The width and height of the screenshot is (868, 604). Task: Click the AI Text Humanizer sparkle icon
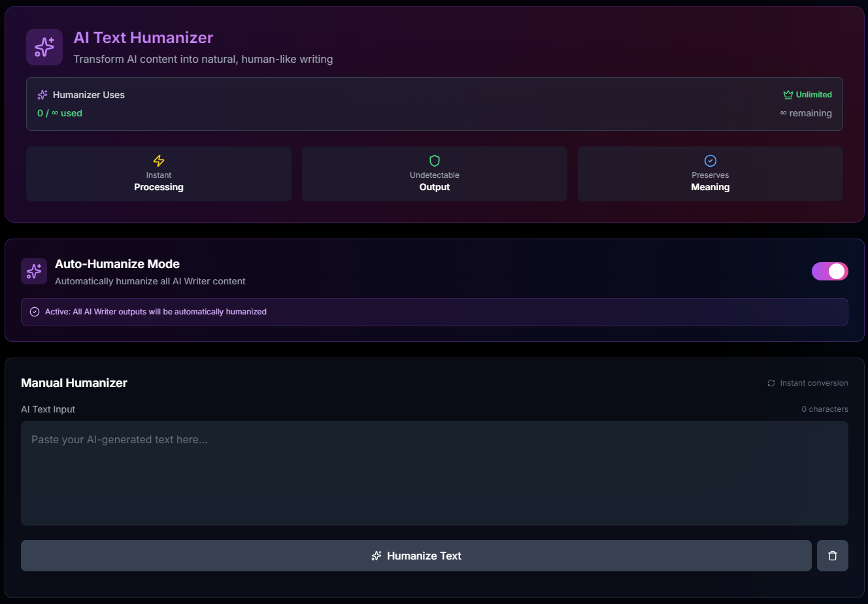(x=44, y=46)
